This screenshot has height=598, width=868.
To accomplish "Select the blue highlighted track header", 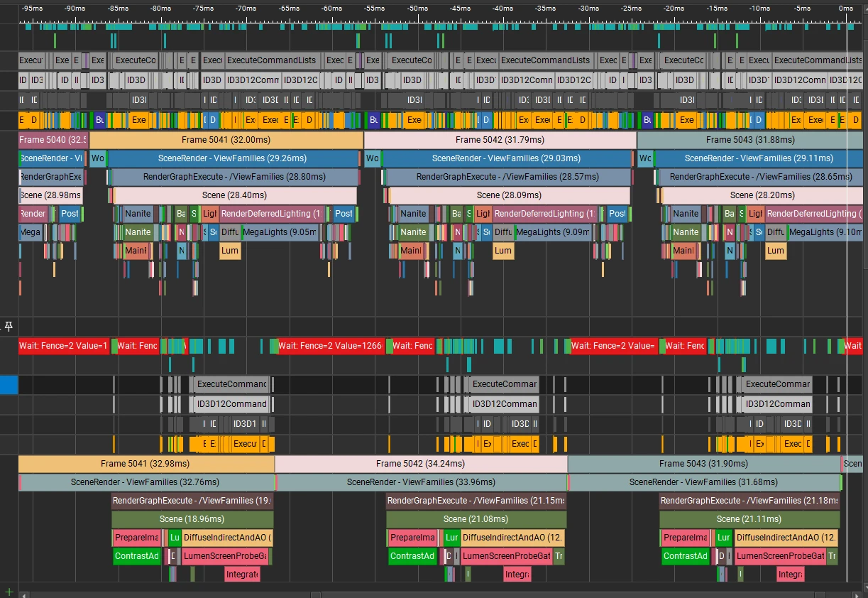I will click(9, 384).
